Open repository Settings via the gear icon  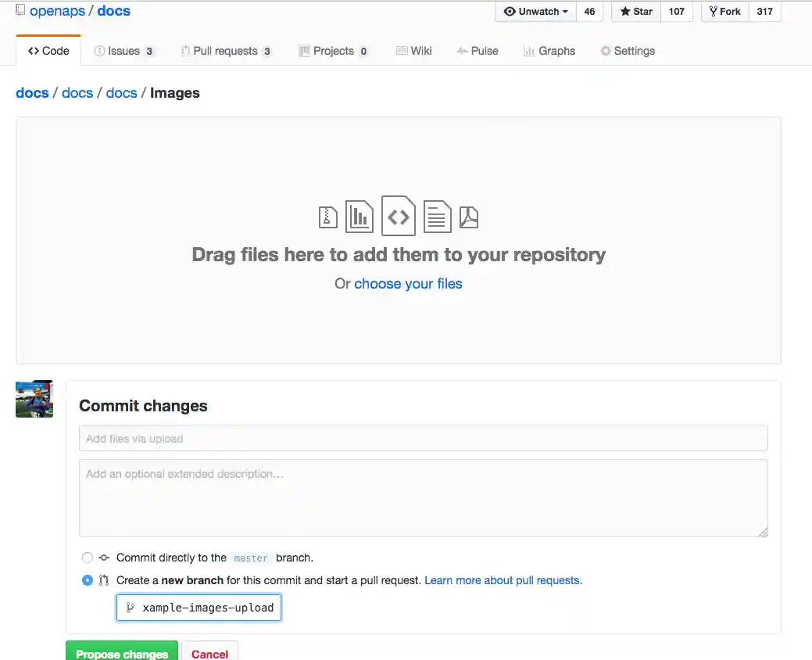coord(605,50)
